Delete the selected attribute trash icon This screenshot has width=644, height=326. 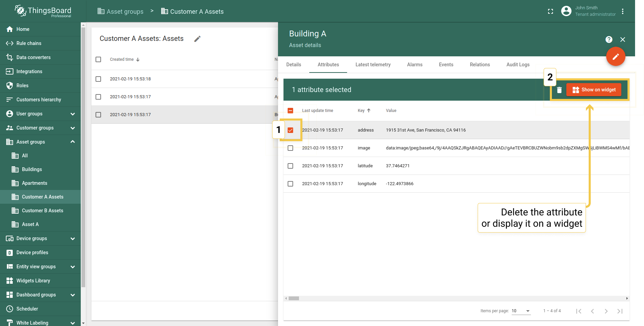coord(559,90)
